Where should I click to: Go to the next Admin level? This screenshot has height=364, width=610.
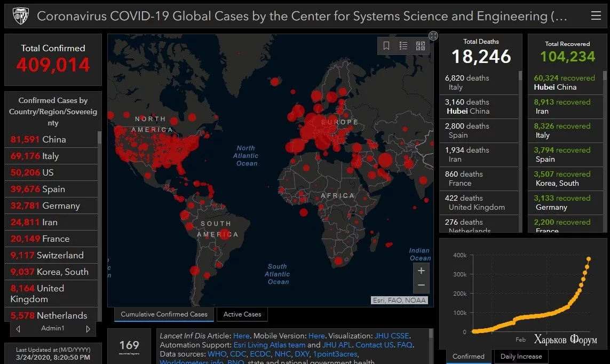click(x=88, y=329)
